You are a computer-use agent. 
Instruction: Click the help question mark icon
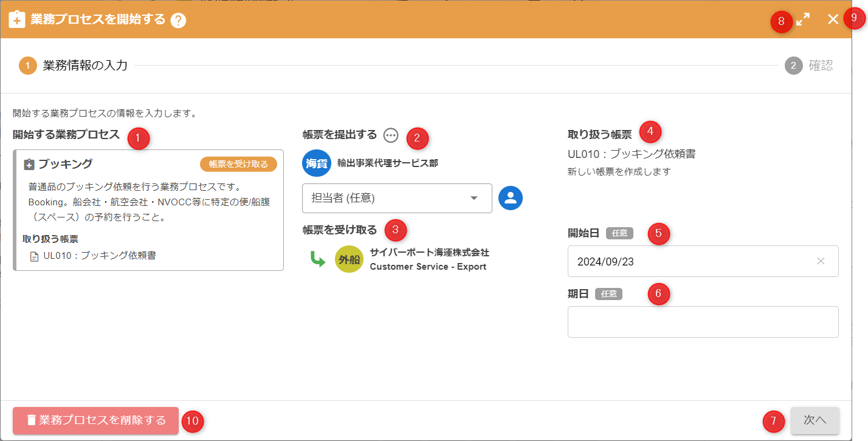tap(178, 20)
